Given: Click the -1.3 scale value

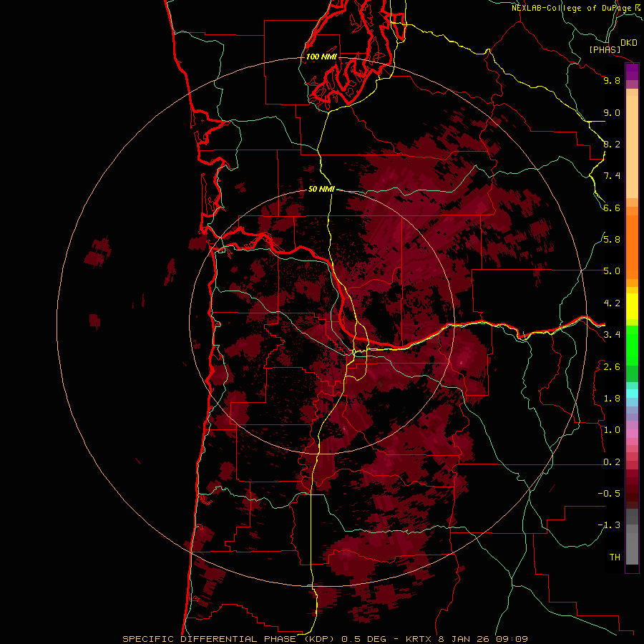Looking at the screenshot, I should pos(609,525).
